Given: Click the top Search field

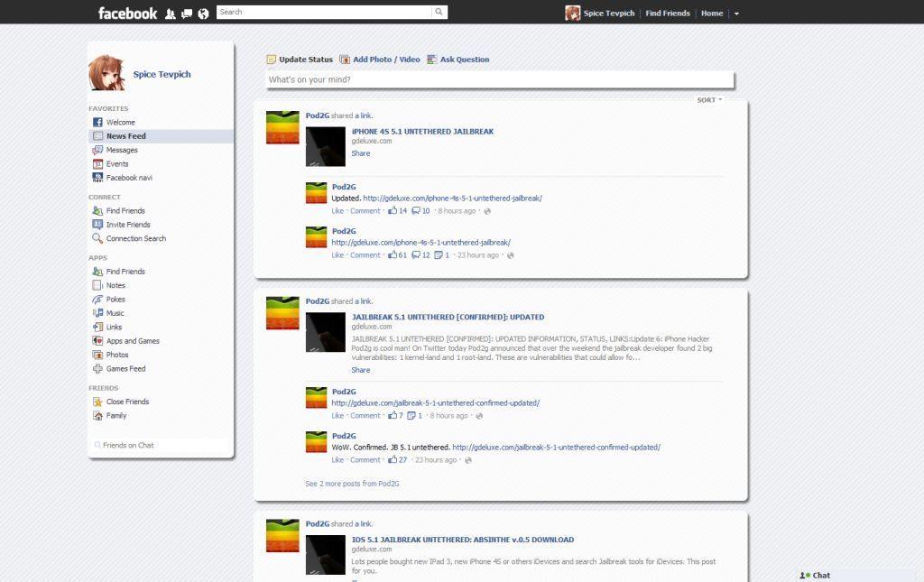Looking at the screenshot, I should click(x=324, y=12).
